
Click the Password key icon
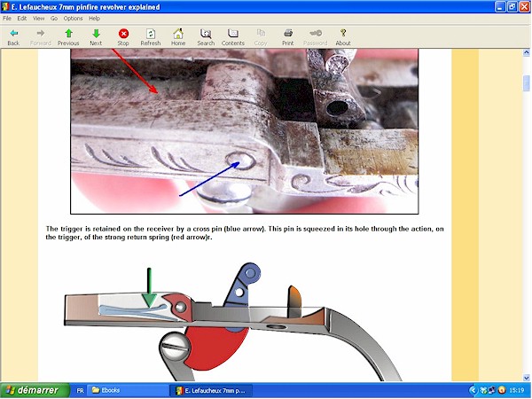[316, 34]
